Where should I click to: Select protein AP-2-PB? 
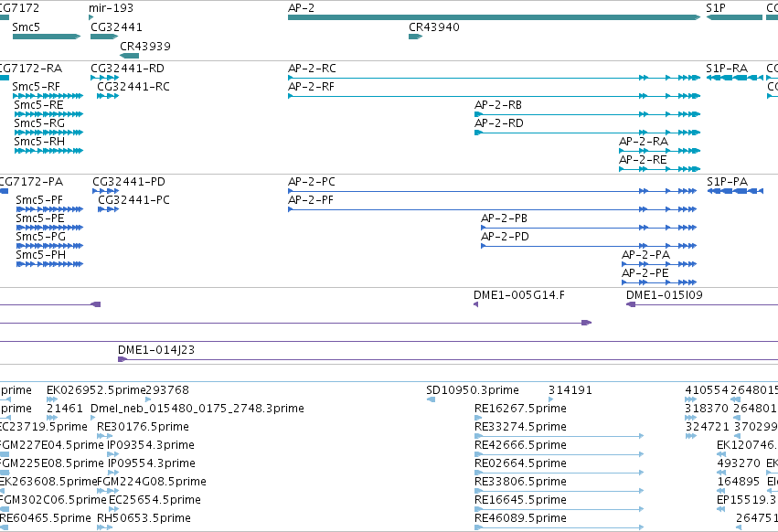589,228
